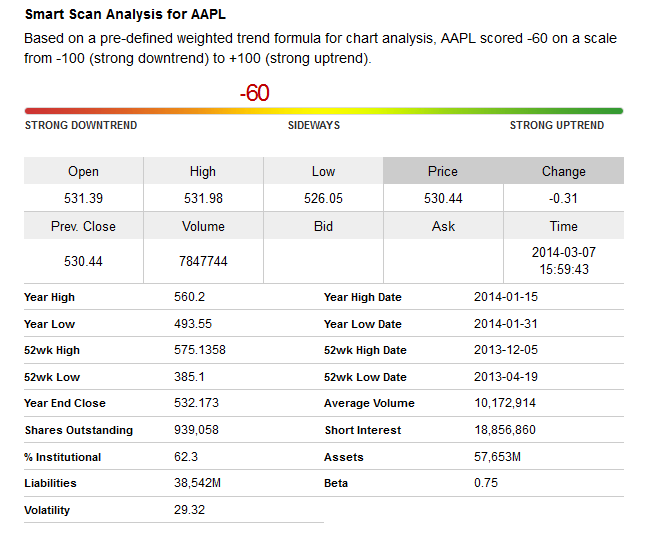Click the 'Assets' label
The width and height of the screenshot is (648, 536).
pos(344,457)
